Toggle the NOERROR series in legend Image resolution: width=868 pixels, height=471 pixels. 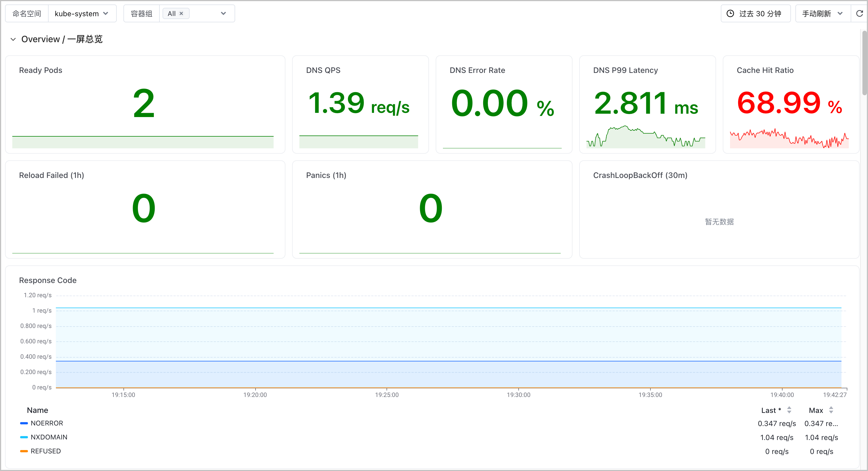point(47,423)
